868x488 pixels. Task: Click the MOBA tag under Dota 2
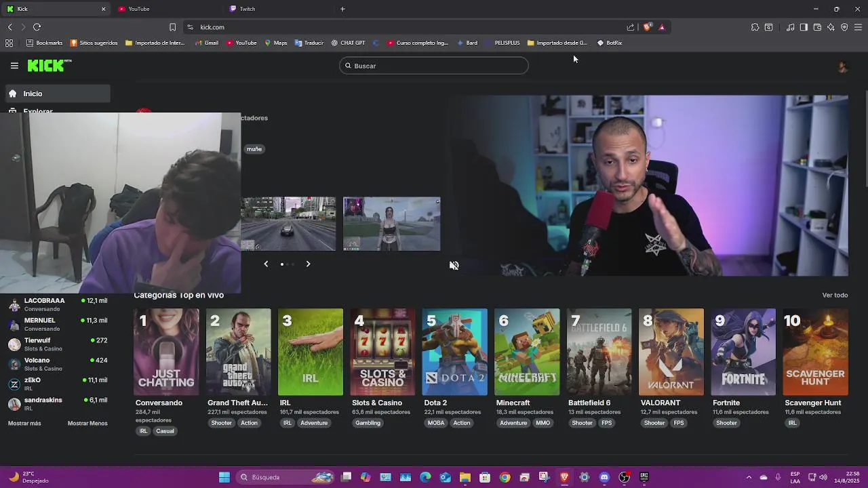coord(436,423)
